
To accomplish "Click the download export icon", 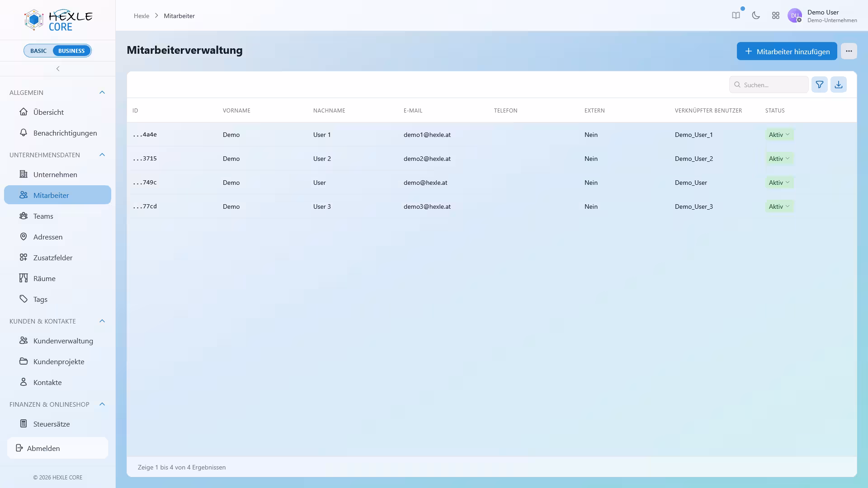I will [838, 84].
